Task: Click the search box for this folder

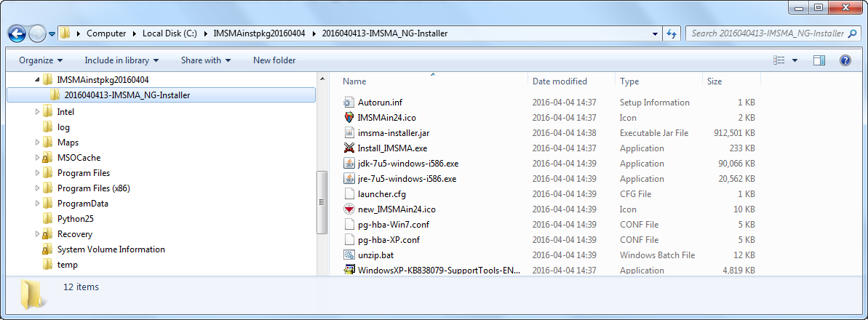Action: (x=767, y=33)
